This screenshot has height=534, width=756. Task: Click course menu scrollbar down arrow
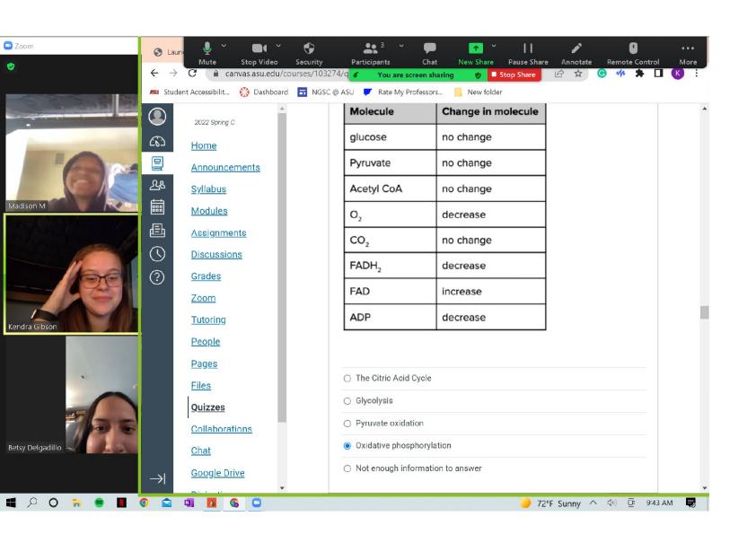tap(282, 487)
